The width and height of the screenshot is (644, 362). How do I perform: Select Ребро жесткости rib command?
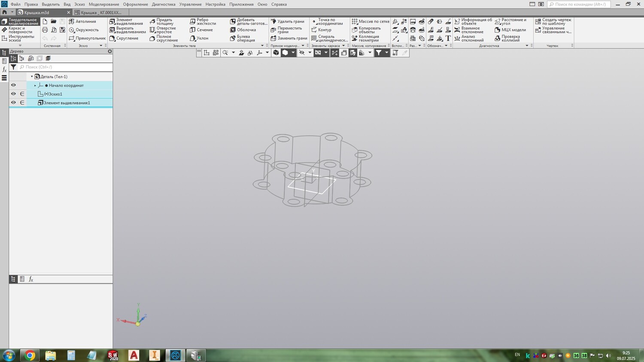(x=203, y=21)
